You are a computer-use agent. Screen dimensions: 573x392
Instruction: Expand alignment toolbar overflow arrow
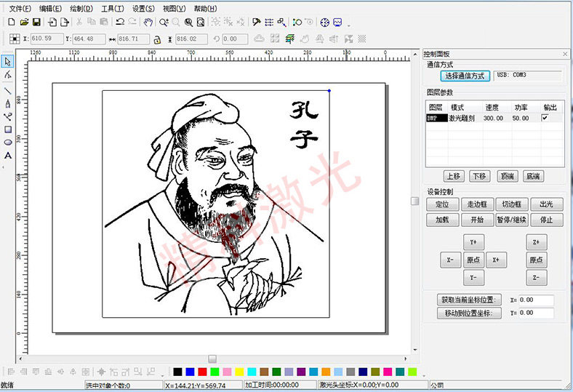(163, 375)
